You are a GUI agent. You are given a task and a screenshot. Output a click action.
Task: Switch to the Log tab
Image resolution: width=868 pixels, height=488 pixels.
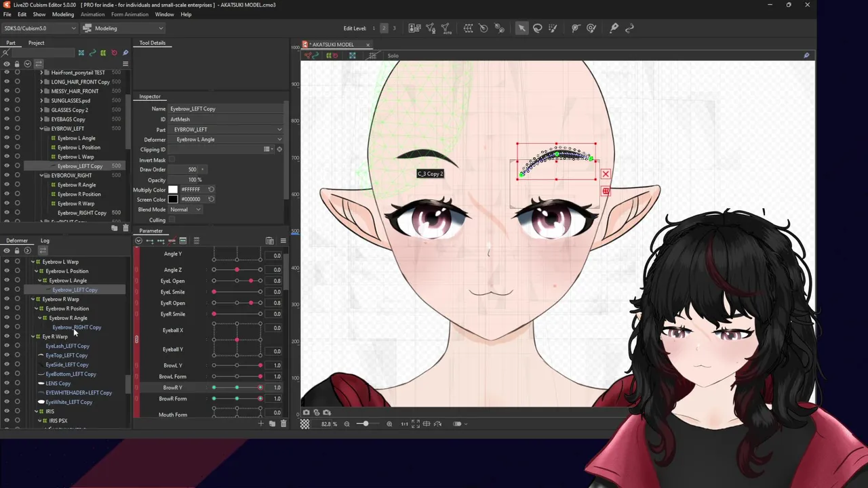45,241
